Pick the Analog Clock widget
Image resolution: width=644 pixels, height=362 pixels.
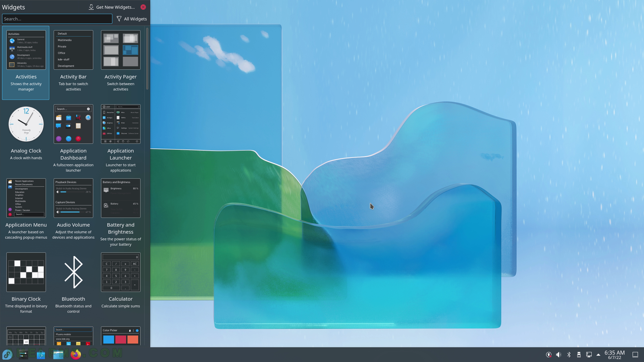pyautogui.click(x=26, y=137)
